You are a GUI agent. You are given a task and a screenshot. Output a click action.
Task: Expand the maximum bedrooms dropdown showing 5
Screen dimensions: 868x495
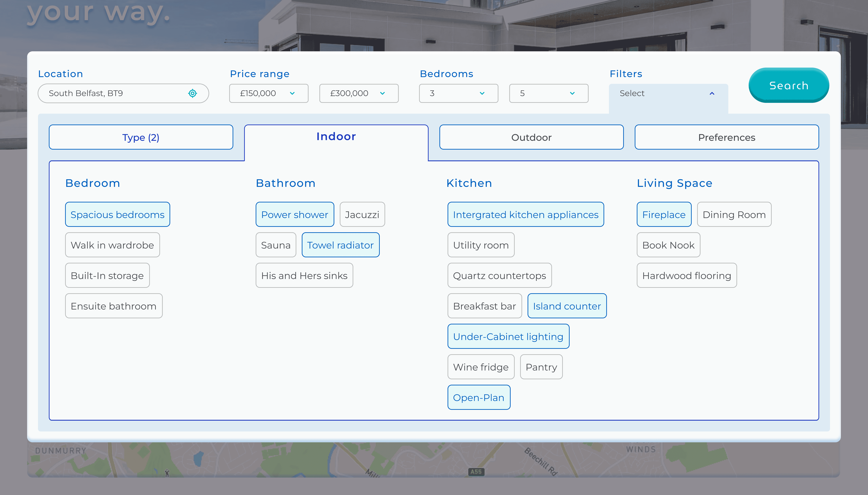coord(548,93)
